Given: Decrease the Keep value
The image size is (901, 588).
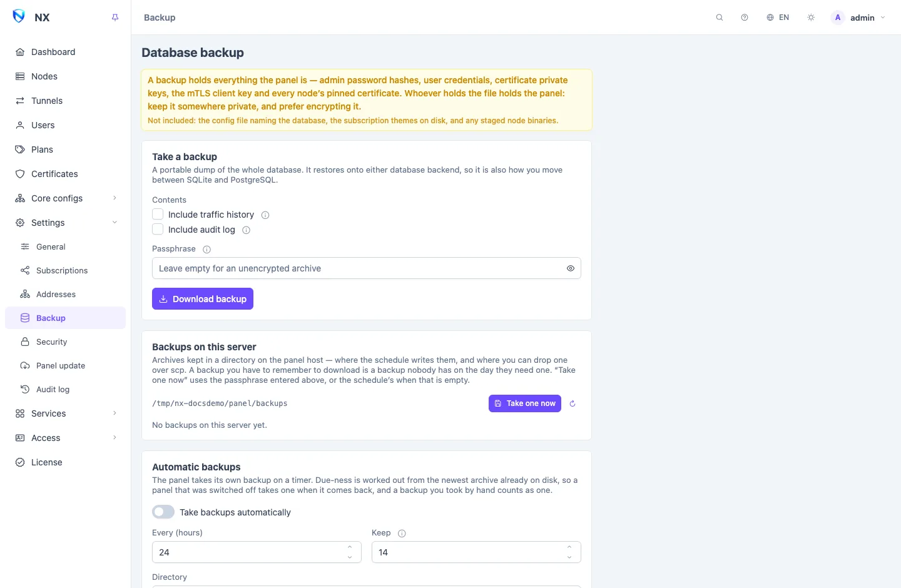Looking at the screenshot, I should (569, 557).
